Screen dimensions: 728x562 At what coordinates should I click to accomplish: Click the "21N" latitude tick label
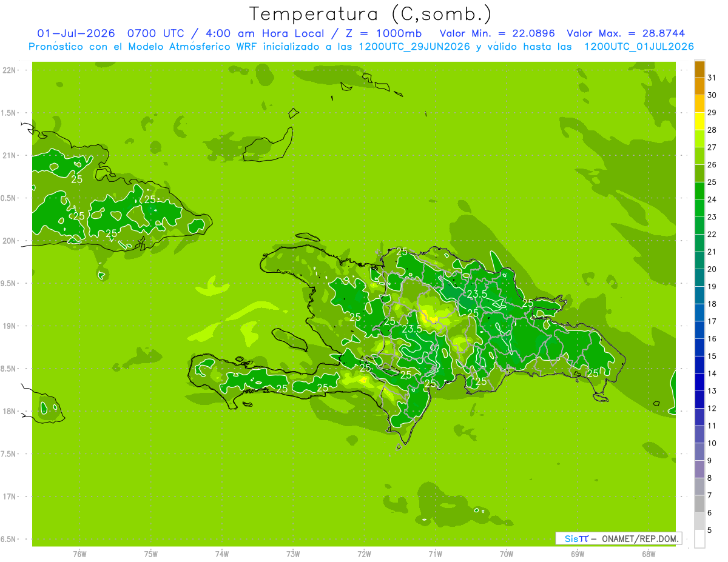[9, 155]
